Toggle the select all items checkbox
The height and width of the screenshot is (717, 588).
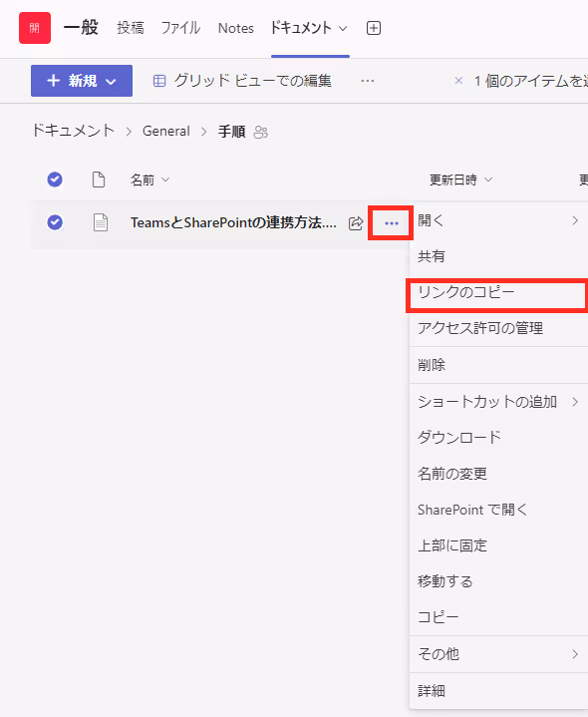coord(55,179)
